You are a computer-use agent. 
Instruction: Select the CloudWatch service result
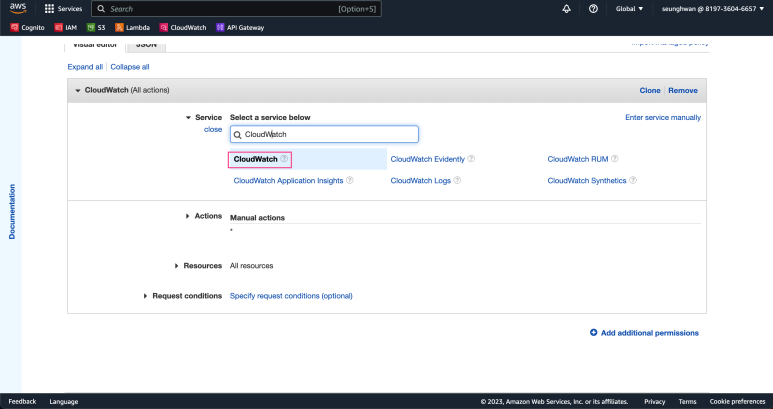click(x=255, y=159)
